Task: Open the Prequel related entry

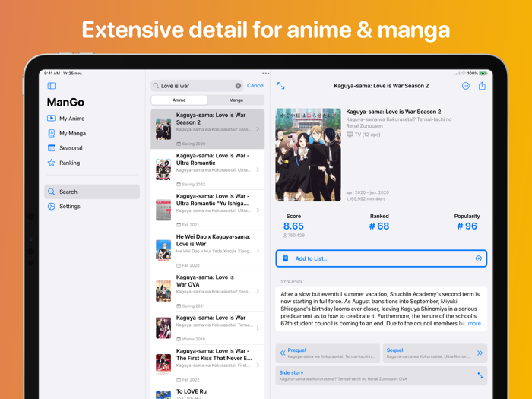Action: [328, 353]
